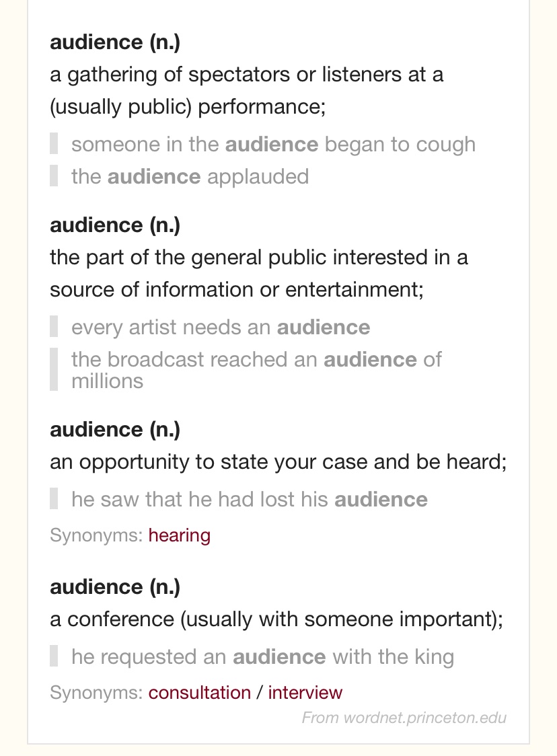Click the example 'the audience applauded'
This screenshot has height=756, width=557.
coord(190,176)
